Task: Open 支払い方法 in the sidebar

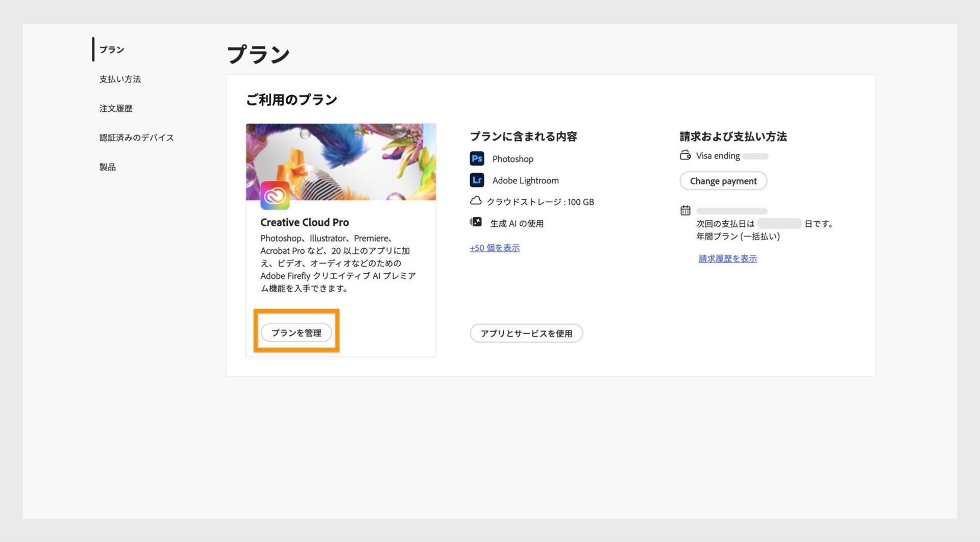Action: coord(119,79)
